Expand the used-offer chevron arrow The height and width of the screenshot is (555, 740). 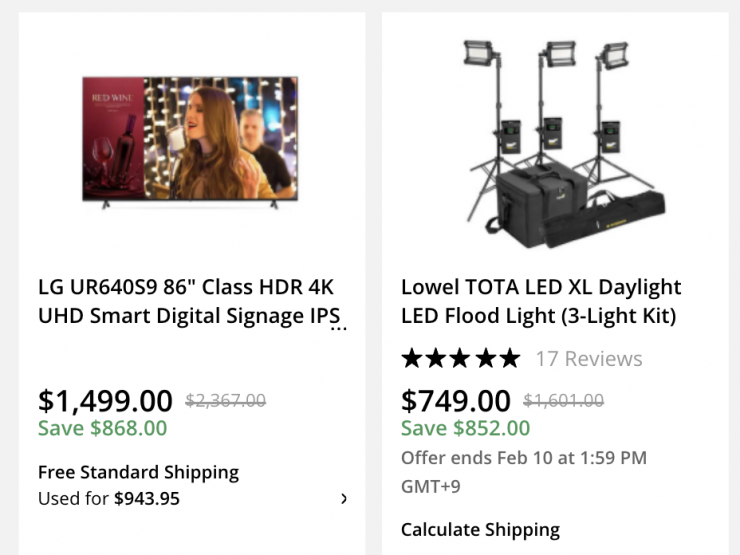[344, 498]
